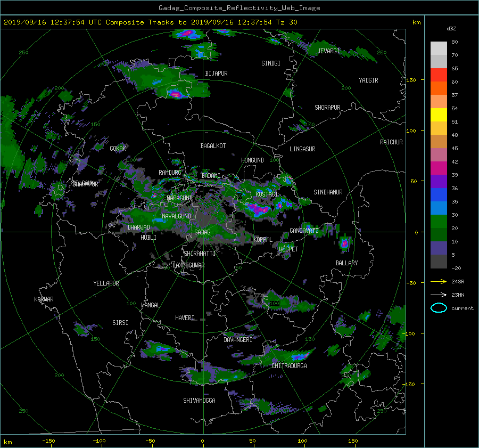479x448 pixels.
Task: Click the YELLAPUR city label
Action: click(x=106, y=283)
